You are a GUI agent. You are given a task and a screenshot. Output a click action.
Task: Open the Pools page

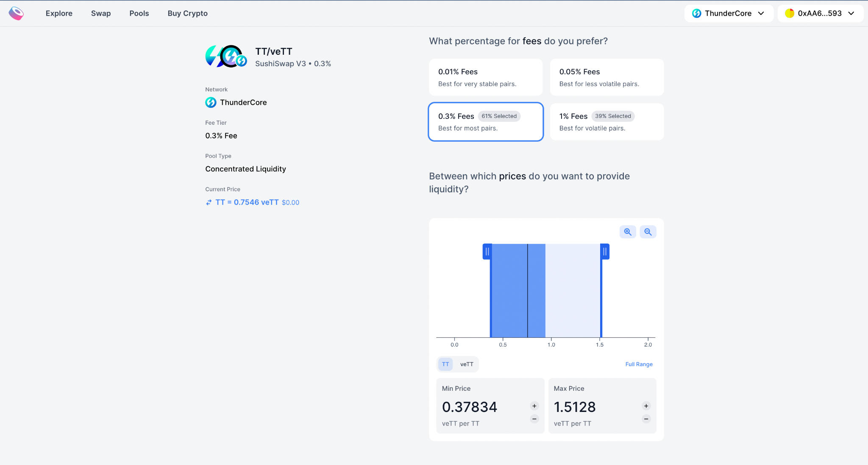[x=139, y=13]
